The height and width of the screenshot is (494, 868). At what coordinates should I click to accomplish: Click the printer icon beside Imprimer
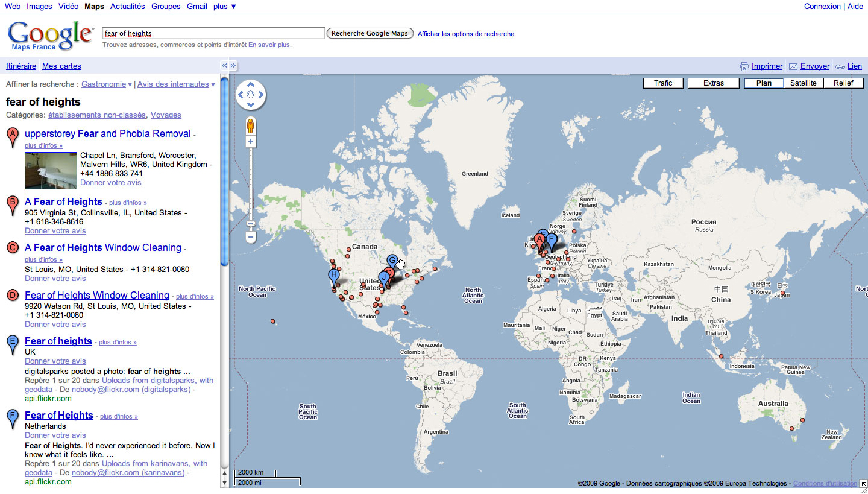click(x=744, y=66)
